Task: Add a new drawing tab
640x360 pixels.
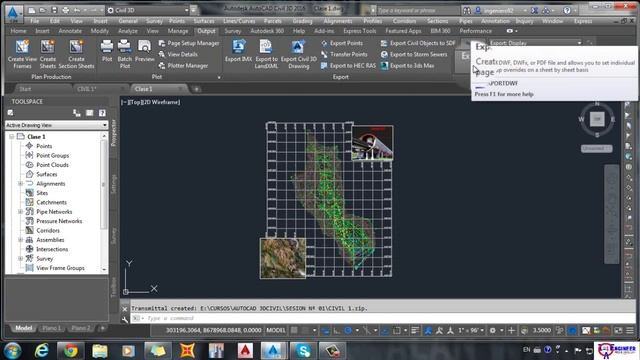Action: pos(197,89)
